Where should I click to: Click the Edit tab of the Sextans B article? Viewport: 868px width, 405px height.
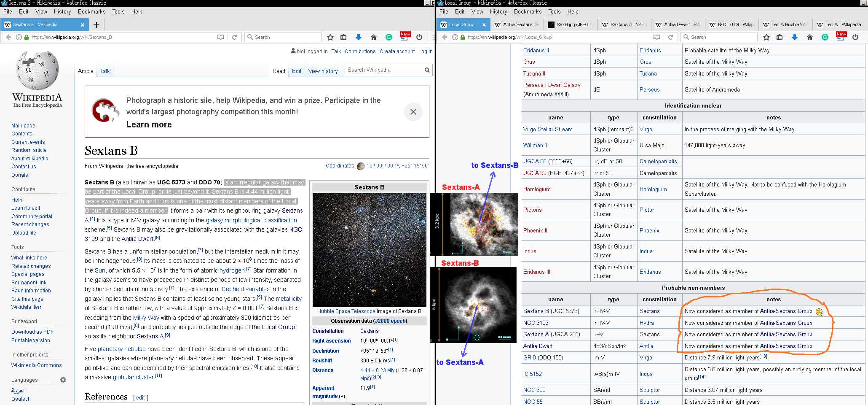297,71
